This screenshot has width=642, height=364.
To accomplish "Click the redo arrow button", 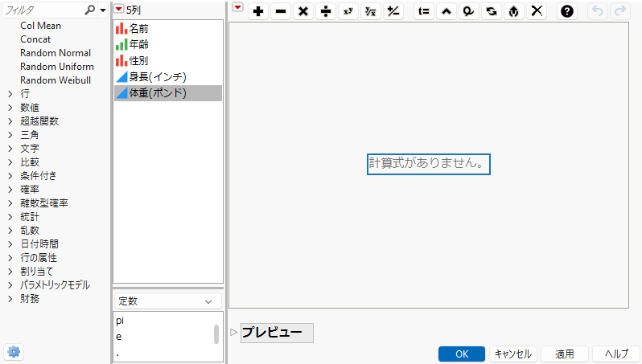I will pos(620,11).
